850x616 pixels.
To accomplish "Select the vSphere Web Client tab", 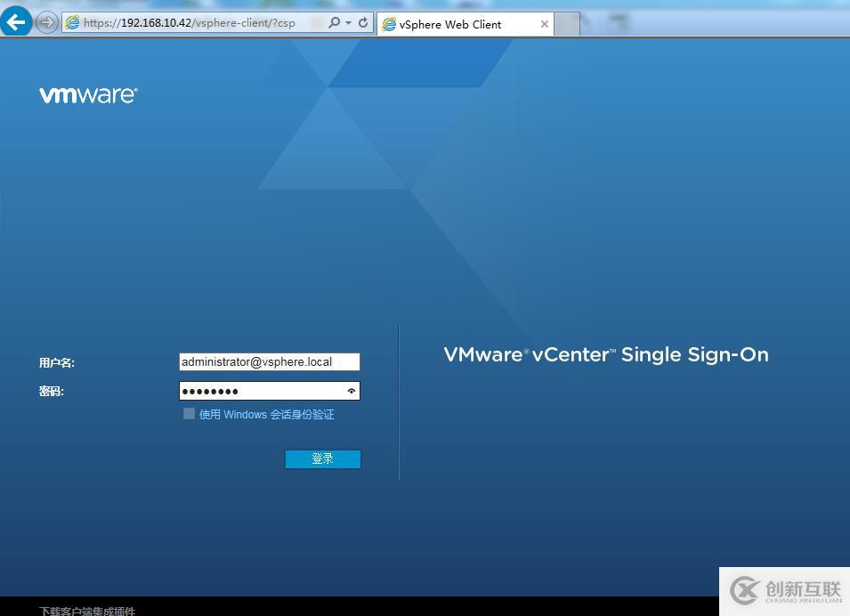I will pos(465,24).
